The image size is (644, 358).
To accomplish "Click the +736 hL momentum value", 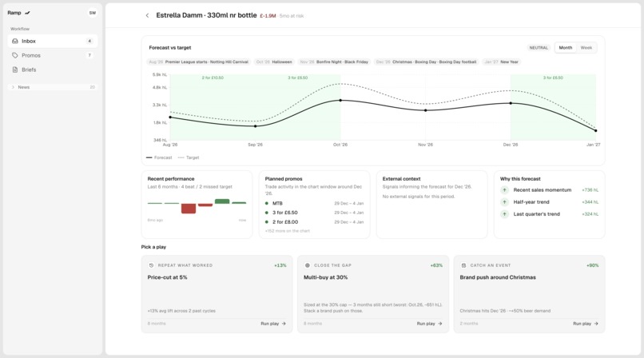I will tap(590, 190).
